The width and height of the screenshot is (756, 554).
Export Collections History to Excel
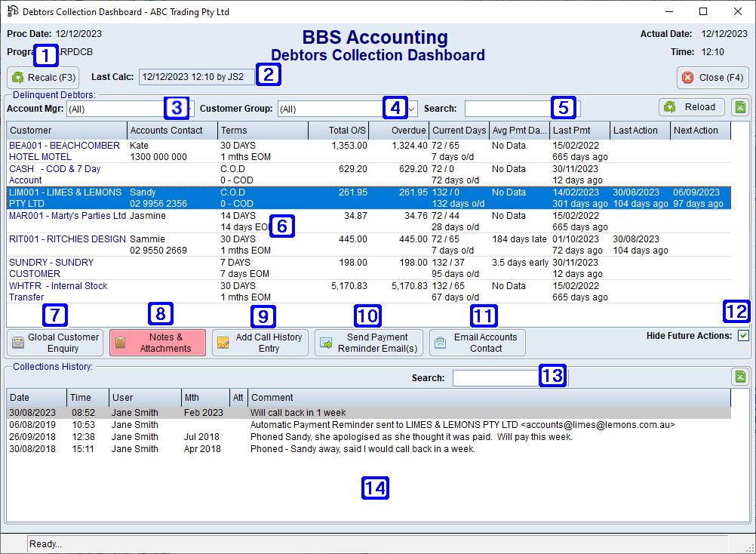click(x=740, y=375)
